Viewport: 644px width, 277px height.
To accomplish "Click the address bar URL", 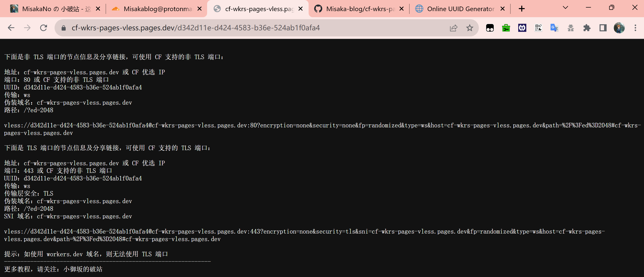I will coord(195,28).
